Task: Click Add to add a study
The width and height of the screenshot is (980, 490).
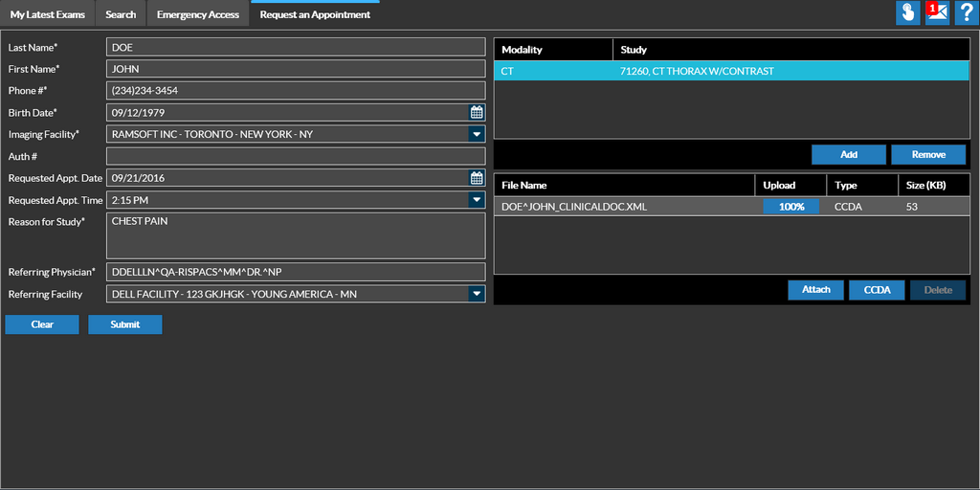Action: (x=848, y=155)
